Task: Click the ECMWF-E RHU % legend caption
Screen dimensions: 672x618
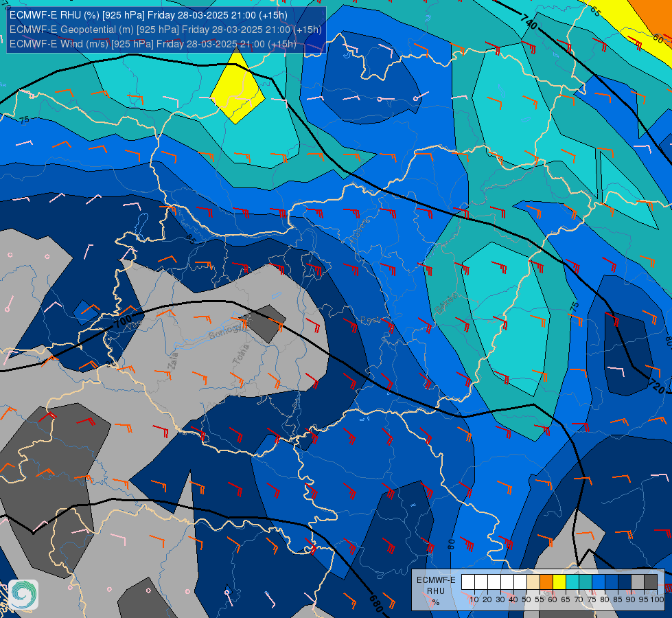Action: pyautogui.click(x=436, y=591)
